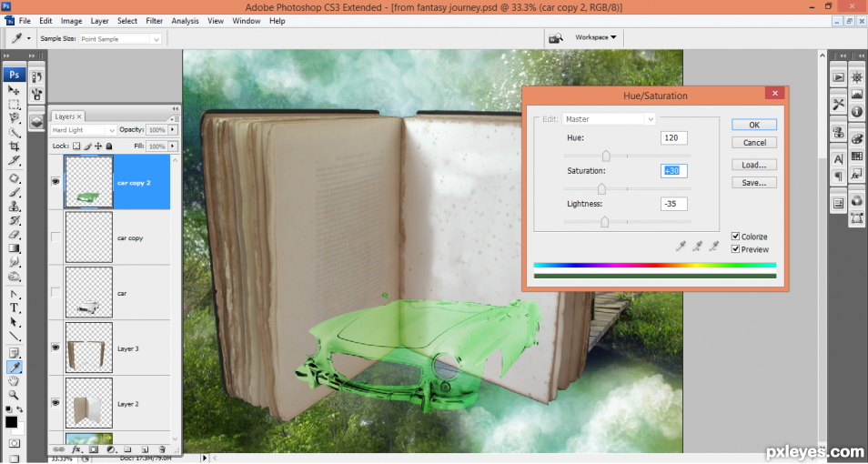Screen dimensions: 868x464
Task: Select the Gradient tool
Action: pos(14,248)
